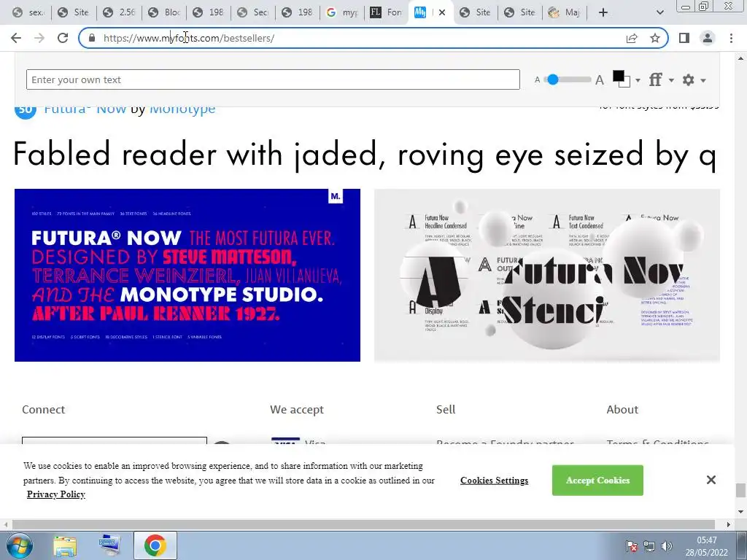Click the rank 50 badge
The image size is (747, 560).
26,112
